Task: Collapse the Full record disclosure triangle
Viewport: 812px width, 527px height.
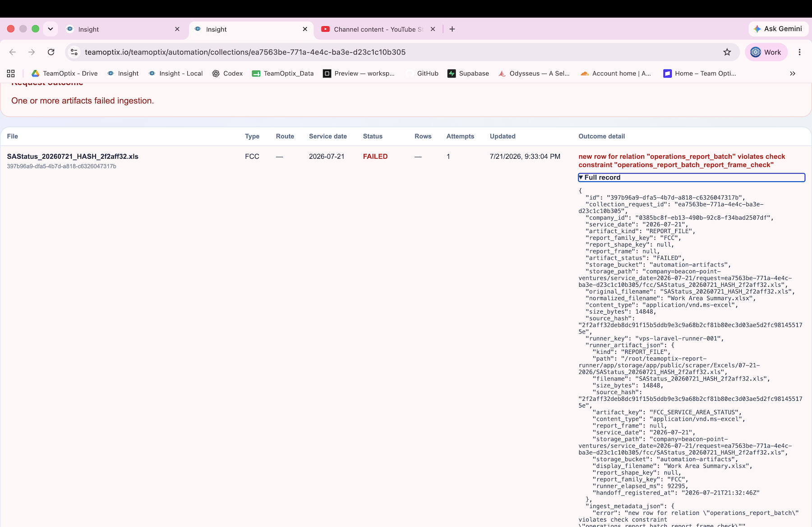Action: point(581,178)
